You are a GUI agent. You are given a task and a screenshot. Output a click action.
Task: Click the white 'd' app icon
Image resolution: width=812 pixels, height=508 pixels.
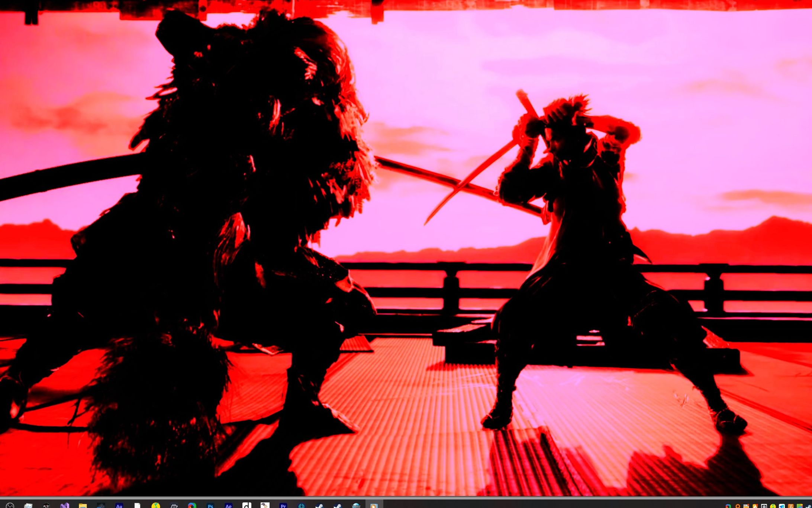click(247, 505)
